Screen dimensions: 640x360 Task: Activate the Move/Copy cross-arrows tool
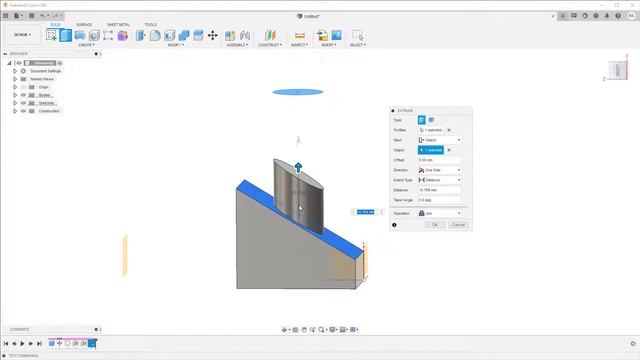[213, 36]
